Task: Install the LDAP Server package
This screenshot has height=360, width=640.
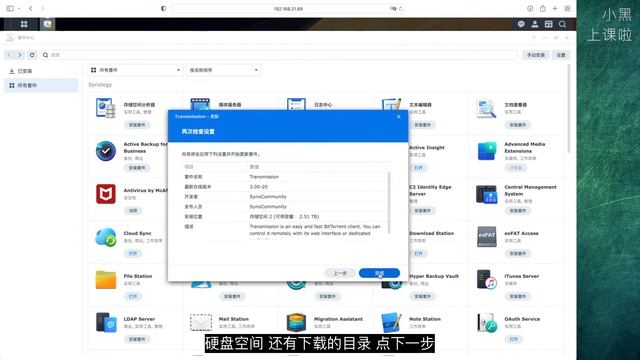Action: 137,339
